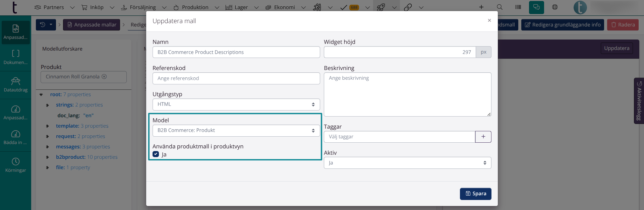644x210 pixels.
Task: Click the barcode scanner icon
Action: [x=518, y=7]
